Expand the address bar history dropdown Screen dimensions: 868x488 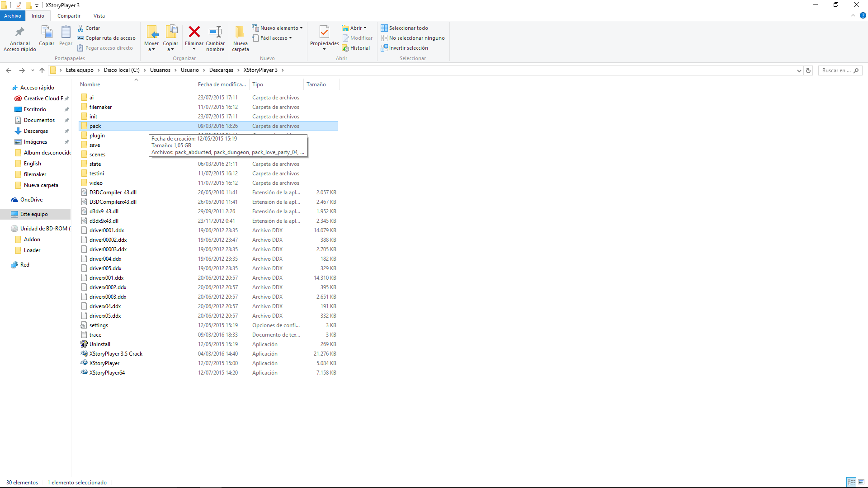coord(799,70)
